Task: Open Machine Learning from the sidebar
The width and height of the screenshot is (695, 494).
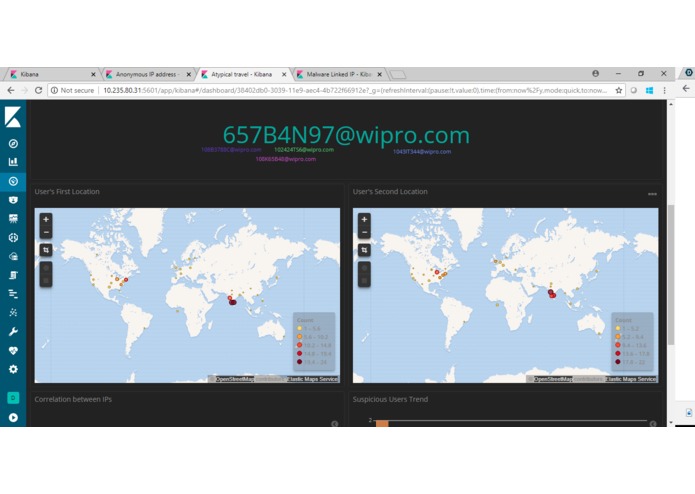Action: pos(13,237)
